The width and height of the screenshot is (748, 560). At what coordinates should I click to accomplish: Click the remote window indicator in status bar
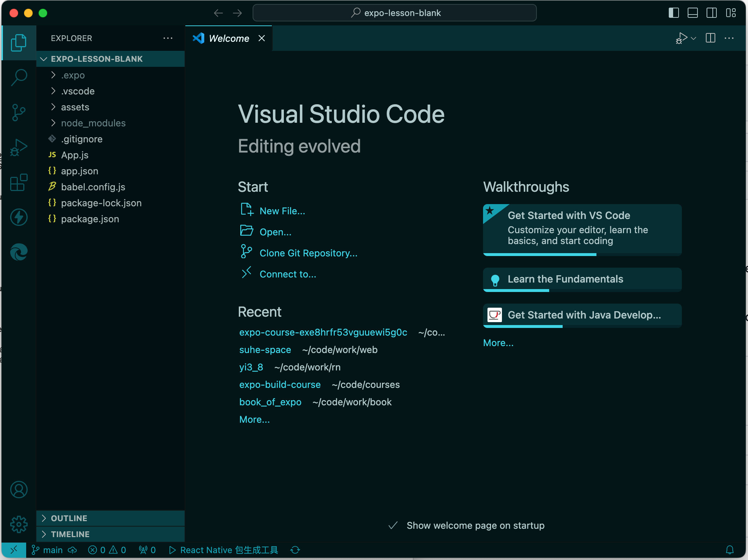pyautogui.click(x=14, y=550)
